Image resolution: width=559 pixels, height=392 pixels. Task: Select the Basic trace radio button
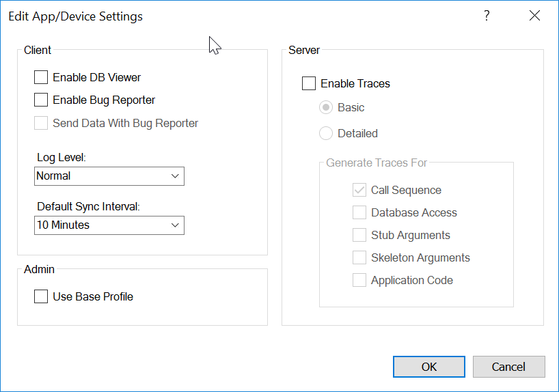tap(326, 108)
